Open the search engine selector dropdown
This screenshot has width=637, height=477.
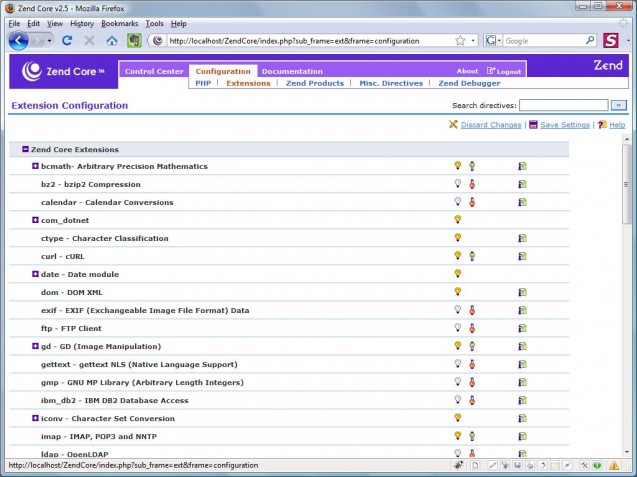(x=494, y=41)
